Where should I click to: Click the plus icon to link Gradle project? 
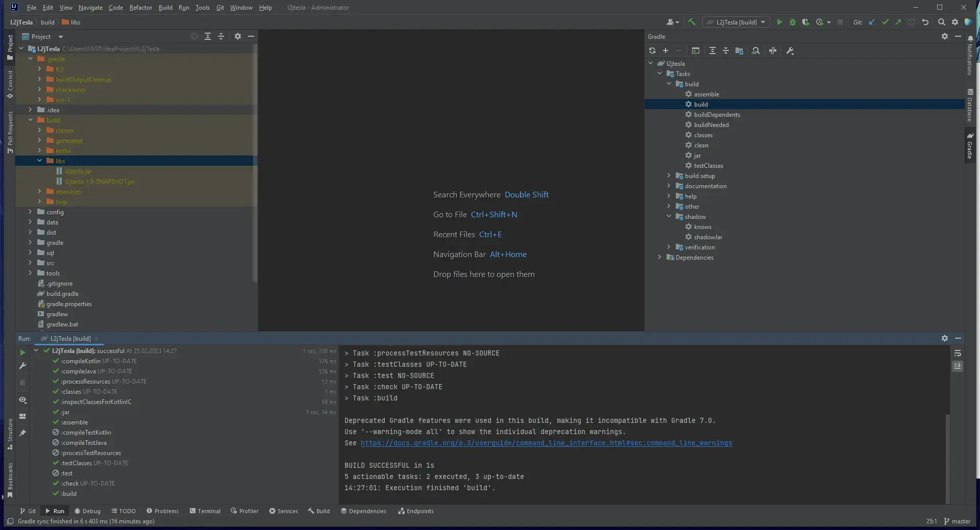pyautogui.click(x=666, y=51)
